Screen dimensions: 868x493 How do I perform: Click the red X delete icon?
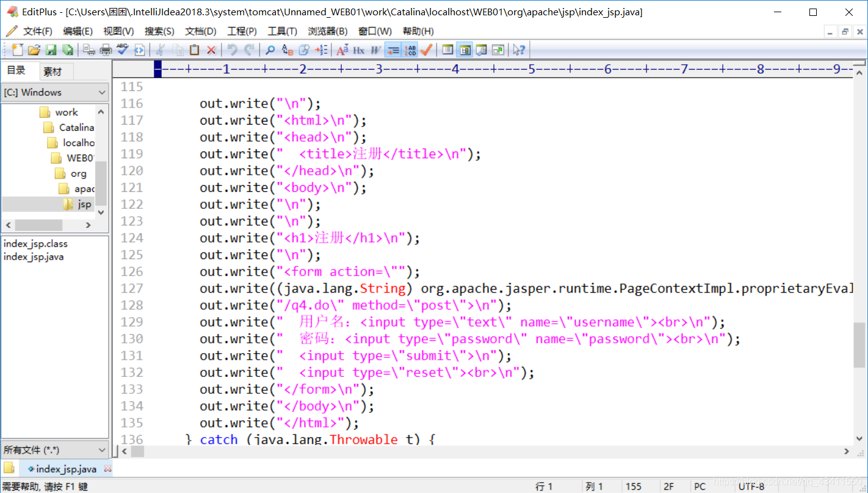coord(211,50)
